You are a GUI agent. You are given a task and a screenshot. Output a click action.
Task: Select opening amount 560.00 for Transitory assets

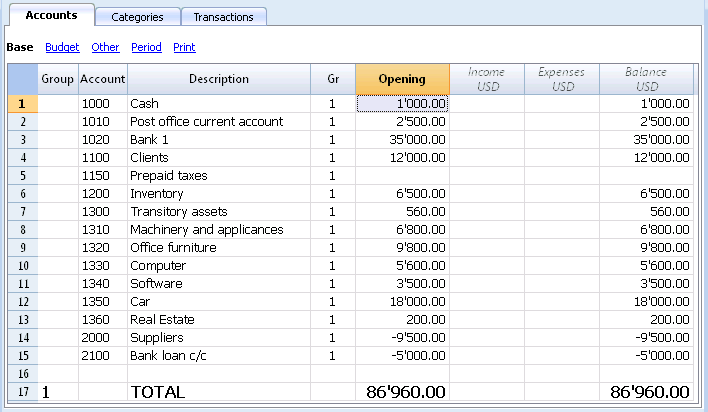[x=402, y=212]
